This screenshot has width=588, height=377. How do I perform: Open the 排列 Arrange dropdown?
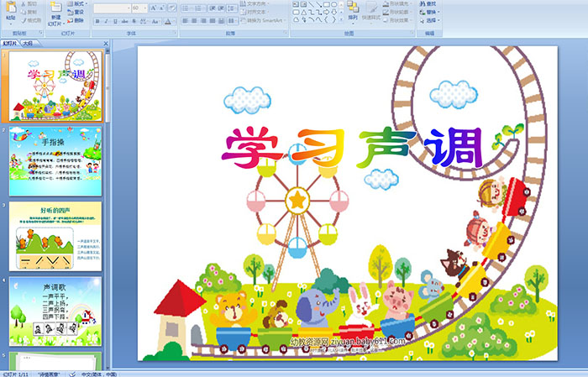click(353, 11)
